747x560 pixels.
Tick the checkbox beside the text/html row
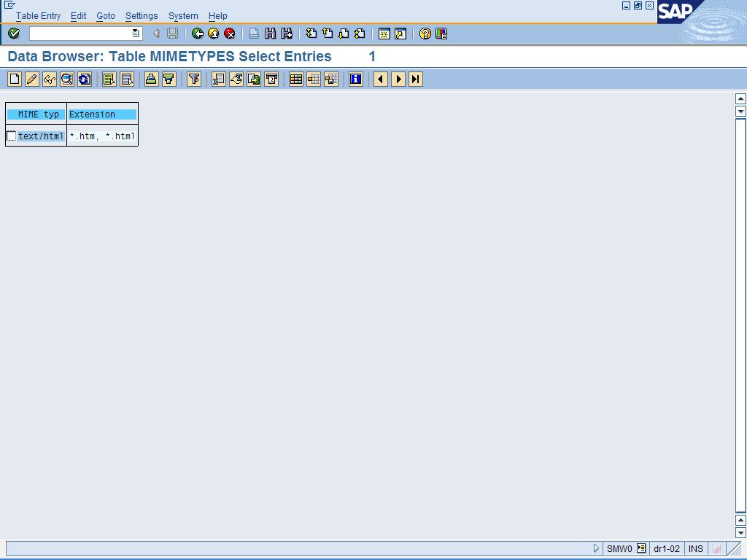[x=12, y=136]
